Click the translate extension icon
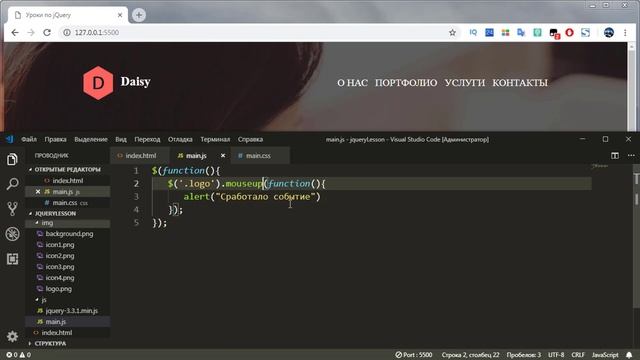 click(x=521, y=33)
